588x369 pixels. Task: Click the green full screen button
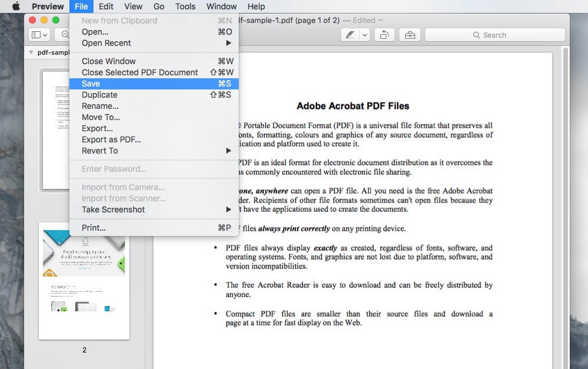pyautogui.click(x=56, y=20)
